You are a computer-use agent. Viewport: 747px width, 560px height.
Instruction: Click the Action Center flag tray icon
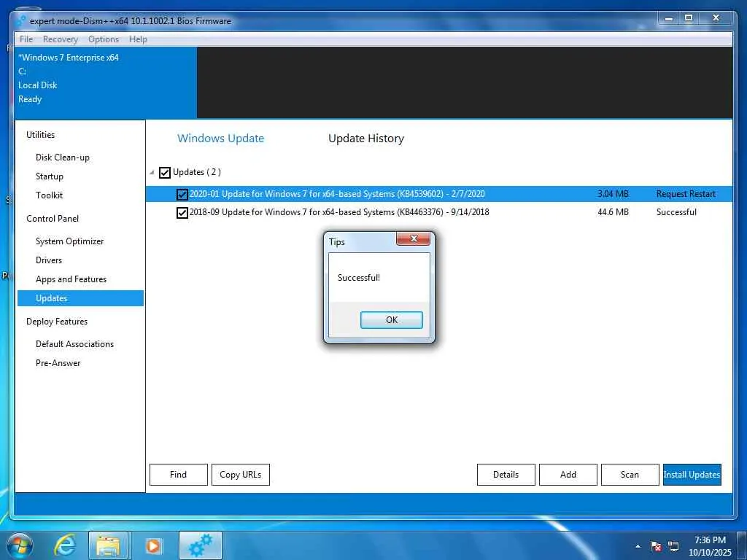656,546
